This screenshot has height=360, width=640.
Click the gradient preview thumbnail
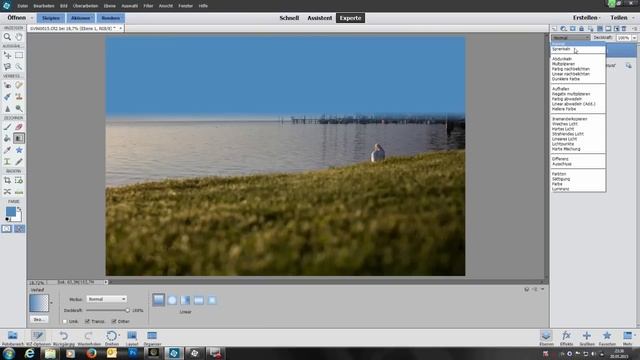(39, 303)
